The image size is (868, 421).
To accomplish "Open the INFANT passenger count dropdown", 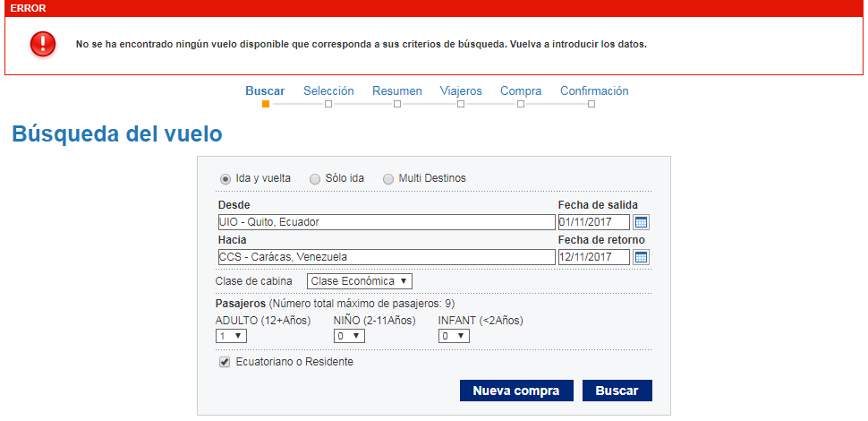I will [x=454, y=336].
